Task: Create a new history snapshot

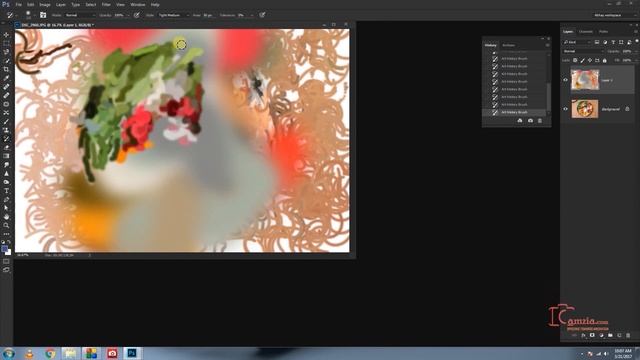Action: tap(530, 121)
